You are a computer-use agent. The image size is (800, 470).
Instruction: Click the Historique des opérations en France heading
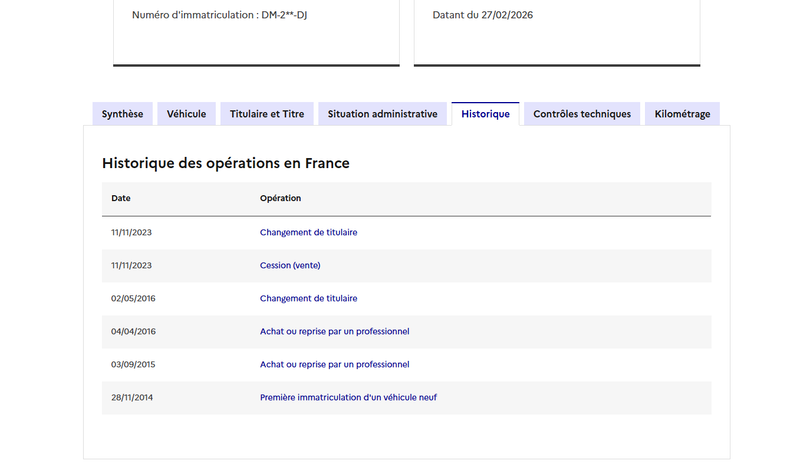coord(226,163)
